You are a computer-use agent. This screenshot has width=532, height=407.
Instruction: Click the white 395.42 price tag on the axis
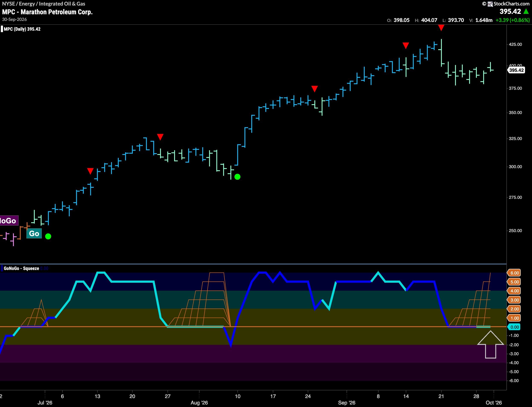point(516,70)
